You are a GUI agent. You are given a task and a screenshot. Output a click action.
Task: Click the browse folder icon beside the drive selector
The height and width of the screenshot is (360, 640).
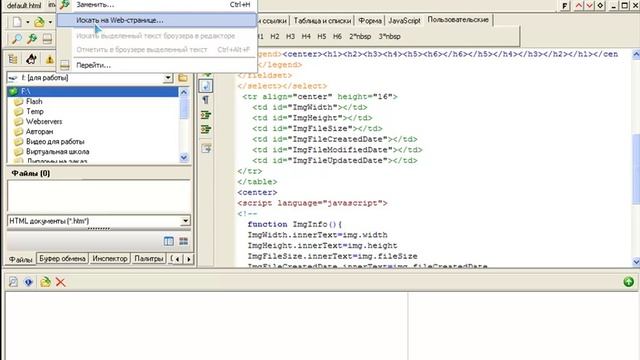pos(183,78)
